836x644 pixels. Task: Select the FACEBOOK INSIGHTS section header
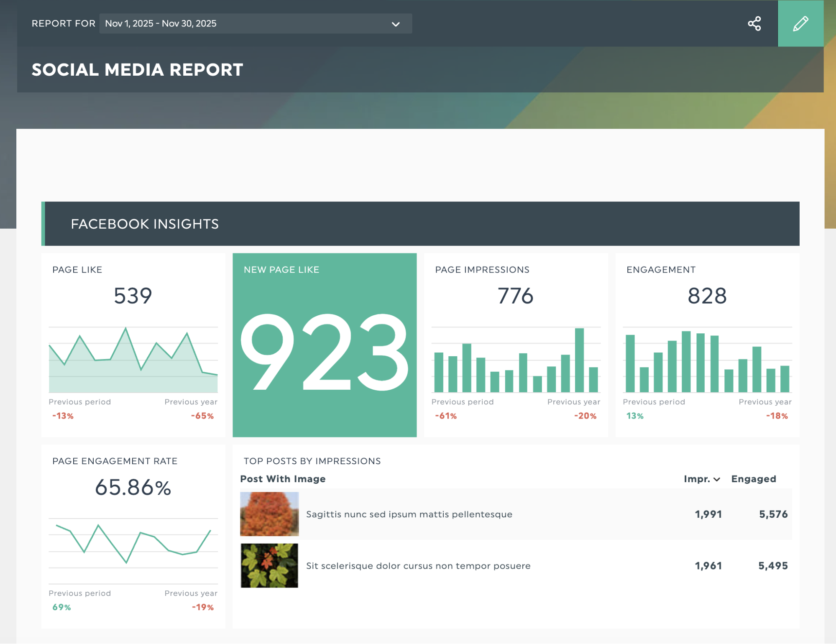point(144,224)
